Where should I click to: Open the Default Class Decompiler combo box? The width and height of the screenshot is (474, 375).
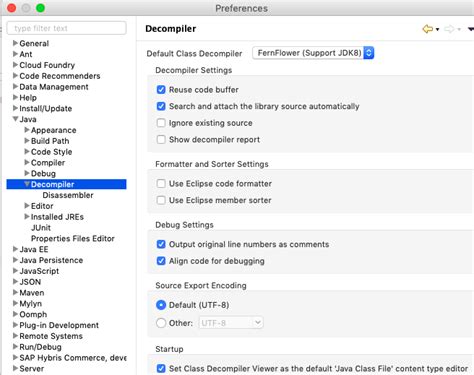(x=313, y=53)
